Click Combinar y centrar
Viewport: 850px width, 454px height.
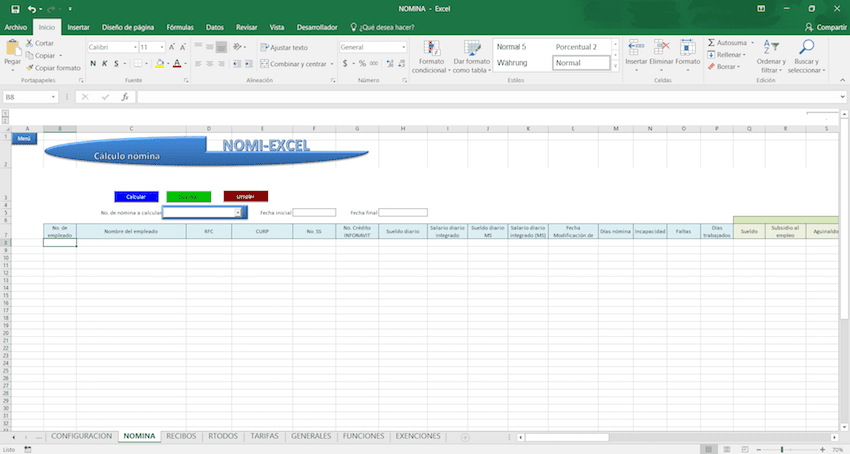click(293, 63)
